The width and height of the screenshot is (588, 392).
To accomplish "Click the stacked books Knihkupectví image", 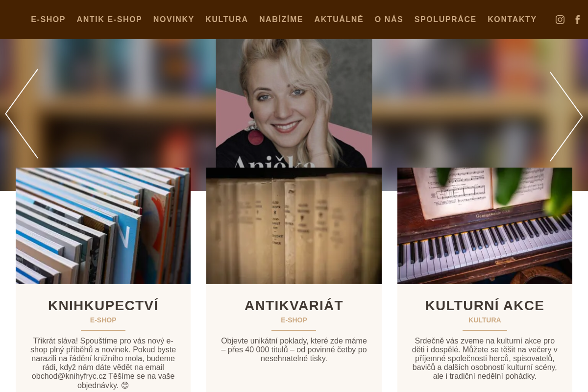I will click(103, 226).
